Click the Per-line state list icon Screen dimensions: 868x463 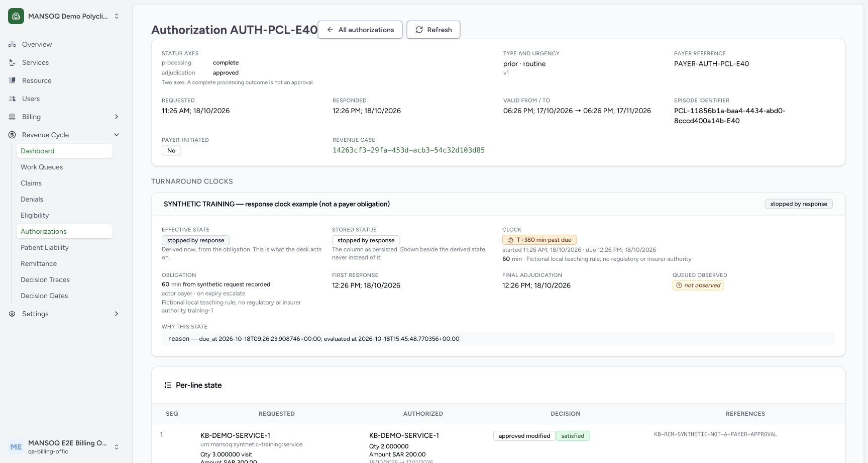click(x=168, y=385)
